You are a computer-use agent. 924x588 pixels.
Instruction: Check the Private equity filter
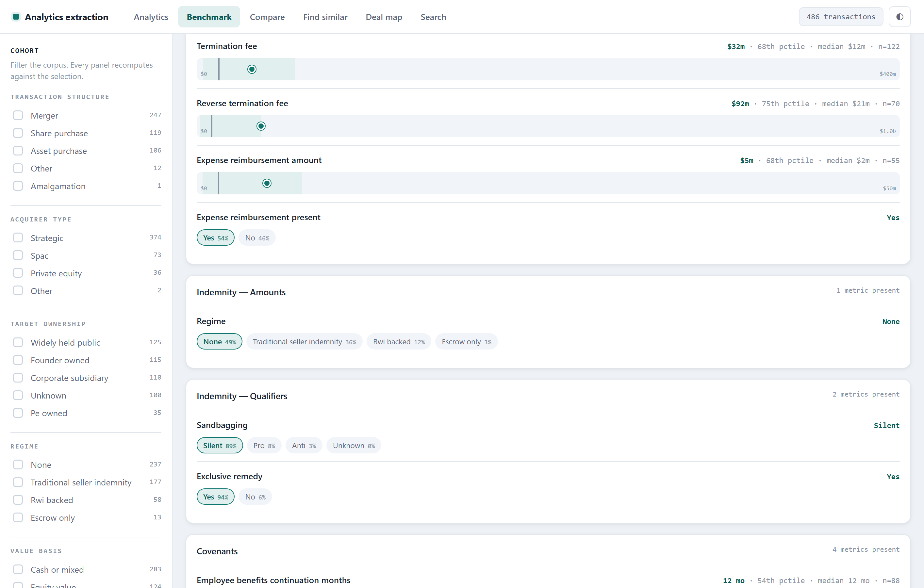click(x=18, y=273)
